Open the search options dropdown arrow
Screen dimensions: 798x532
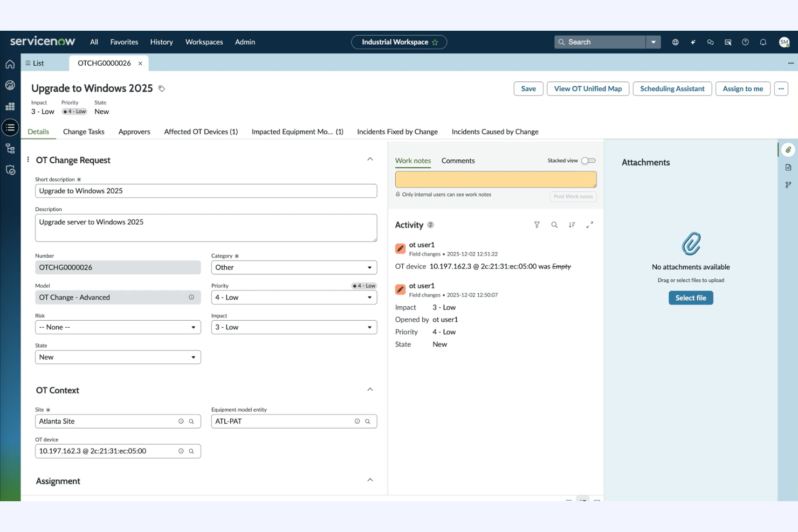[653, 42]
